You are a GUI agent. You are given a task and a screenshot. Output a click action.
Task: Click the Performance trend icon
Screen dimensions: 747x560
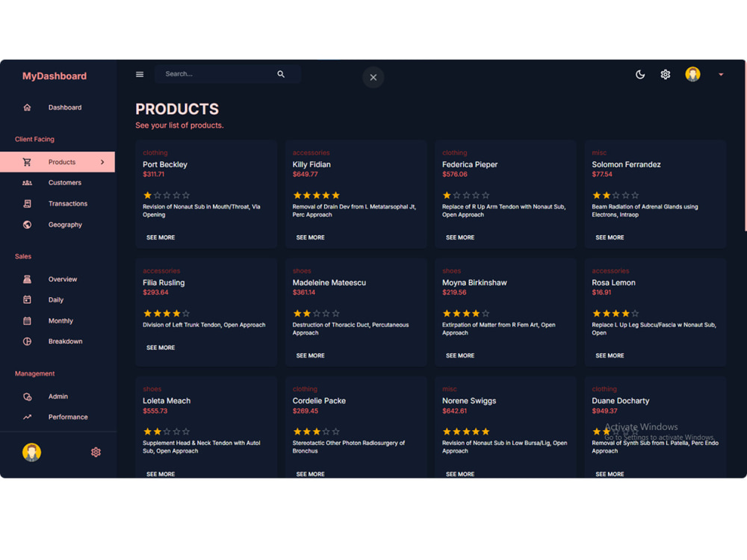coord(27,417)
